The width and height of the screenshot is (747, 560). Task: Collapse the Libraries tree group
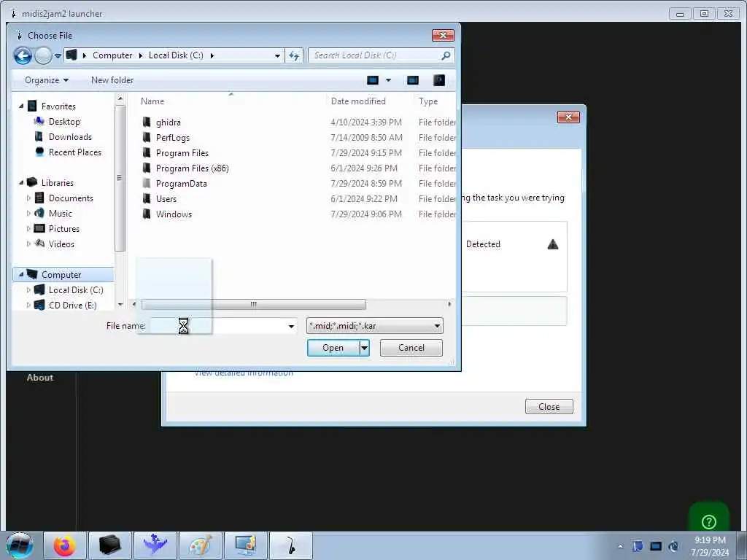(21, 183)
